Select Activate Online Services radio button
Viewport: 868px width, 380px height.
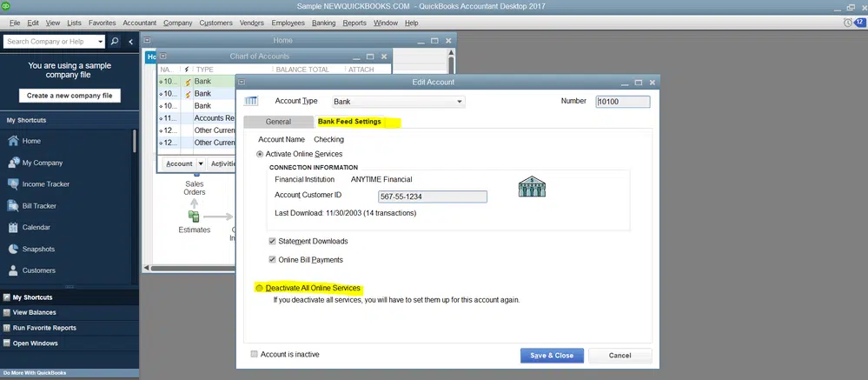260,154
